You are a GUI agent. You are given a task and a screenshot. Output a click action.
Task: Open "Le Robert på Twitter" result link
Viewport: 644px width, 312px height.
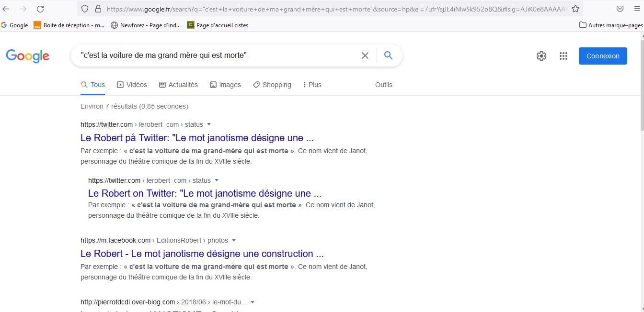(x=197, y=138)
